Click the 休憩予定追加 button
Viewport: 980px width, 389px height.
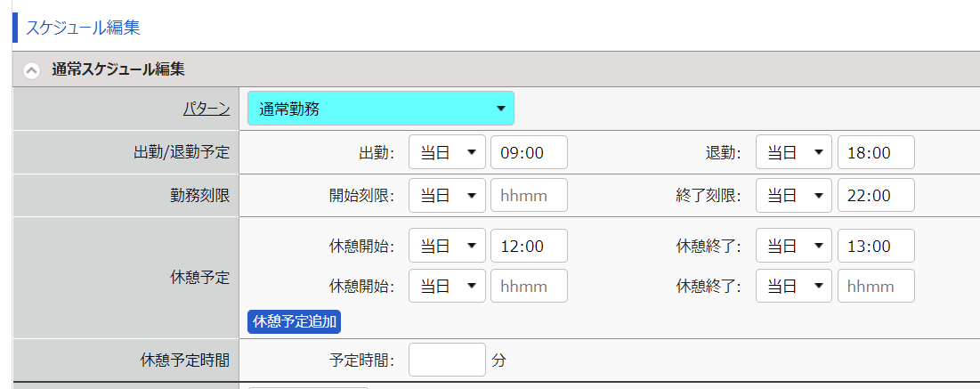point(295,322)
